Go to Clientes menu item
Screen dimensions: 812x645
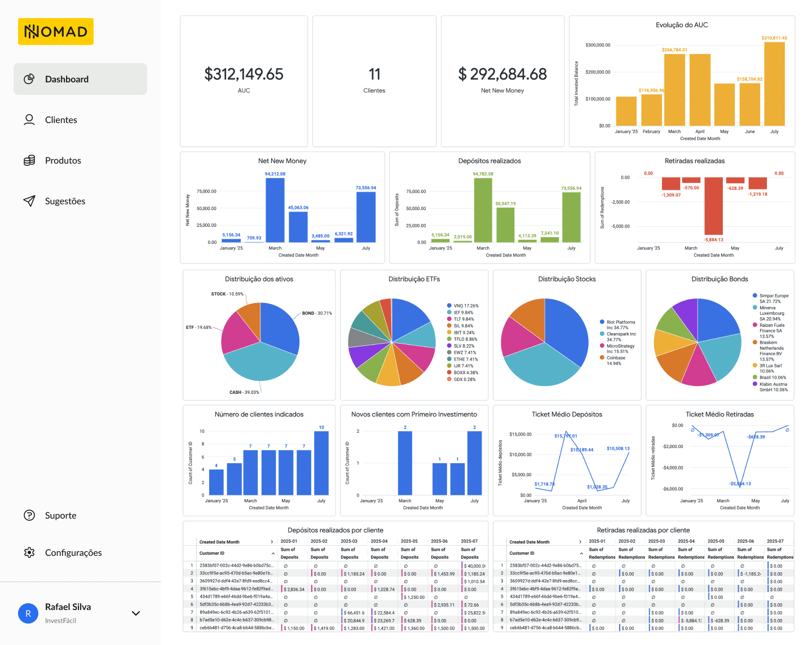[80, 120]
